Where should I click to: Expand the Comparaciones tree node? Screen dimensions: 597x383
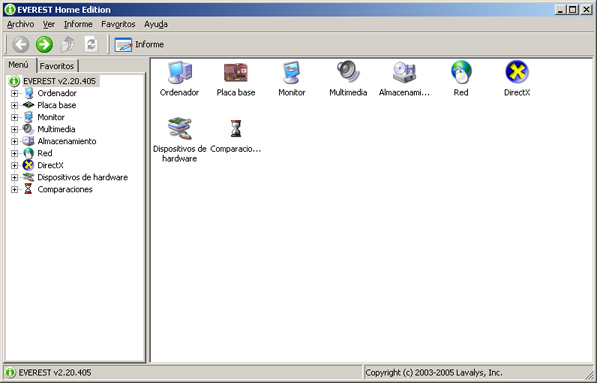pyautogui.click(x=14, y=189)
